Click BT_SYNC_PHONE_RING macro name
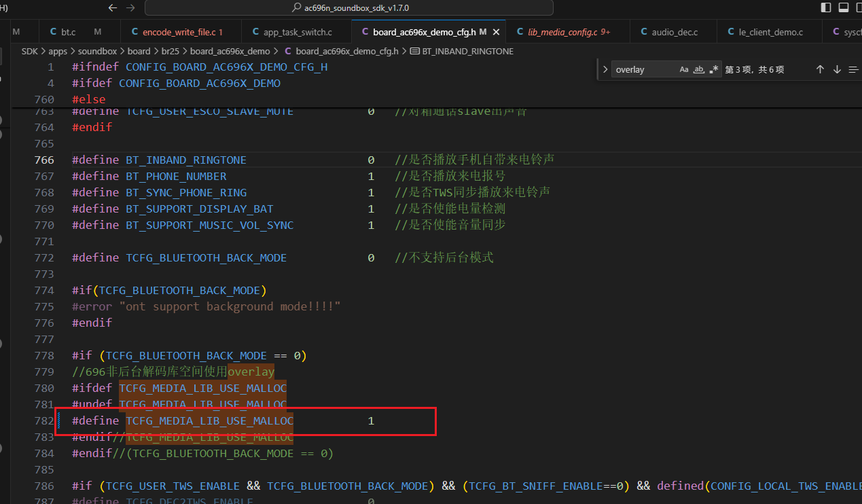Screen dimensions: 862x504 pyautogui.click(x=186, y=193)
